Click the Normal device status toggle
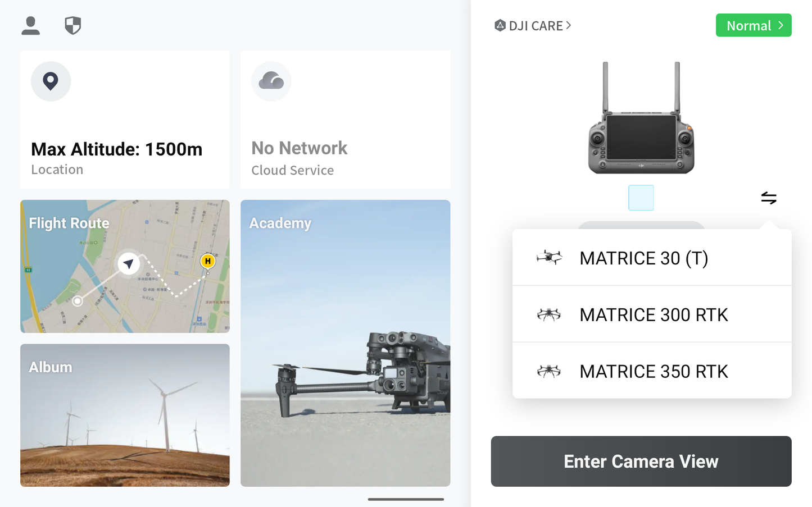 (x=754, y=25)
